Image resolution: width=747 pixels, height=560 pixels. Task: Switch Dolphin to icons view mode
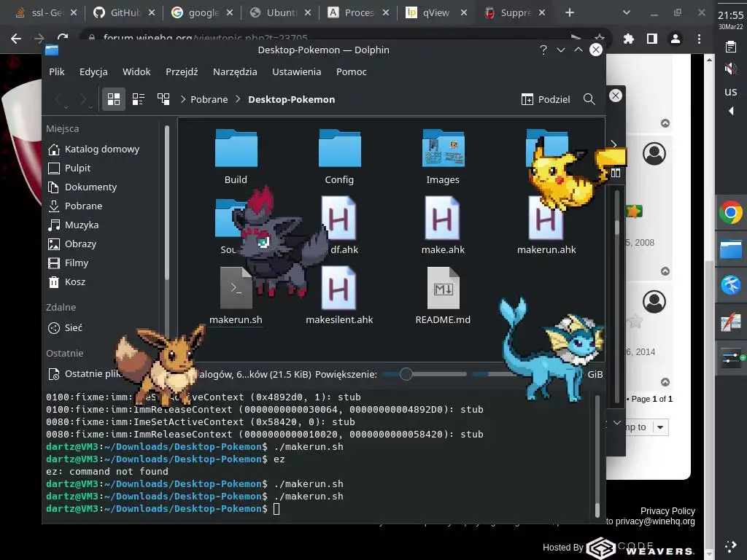[x=113, y=99]
